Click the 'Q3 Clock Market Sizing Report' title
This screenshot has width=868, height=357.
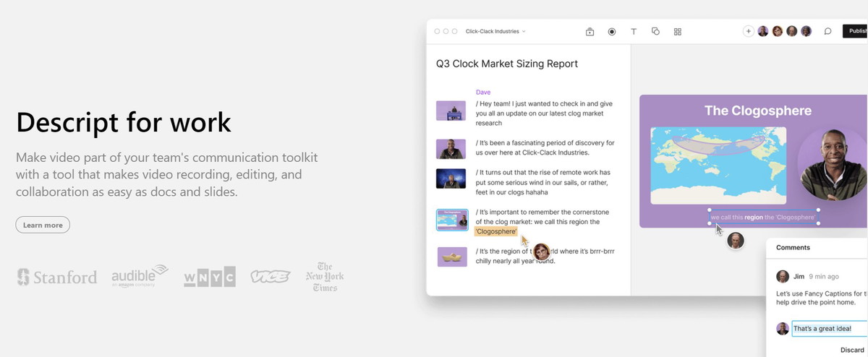[507, 64]
